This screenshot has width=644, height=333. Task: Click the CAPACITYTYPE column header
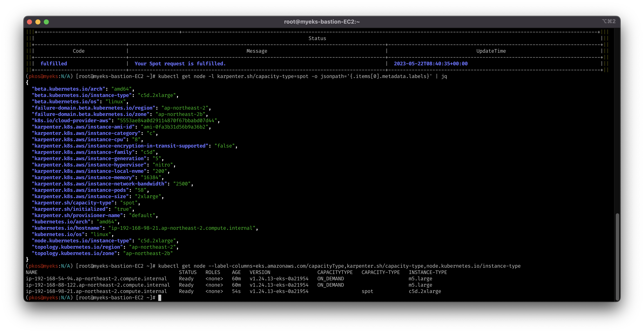point(335,272)
